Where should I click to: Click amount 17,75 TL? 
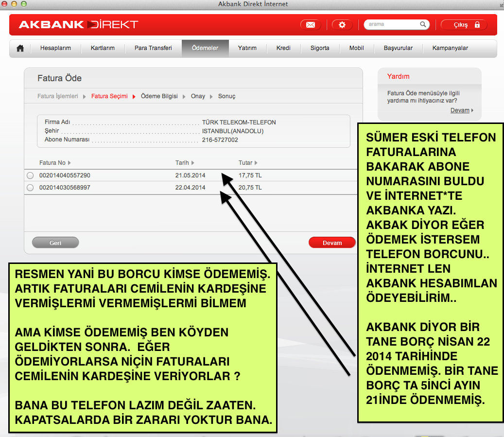pyautogui.click(x=250, y=175)
